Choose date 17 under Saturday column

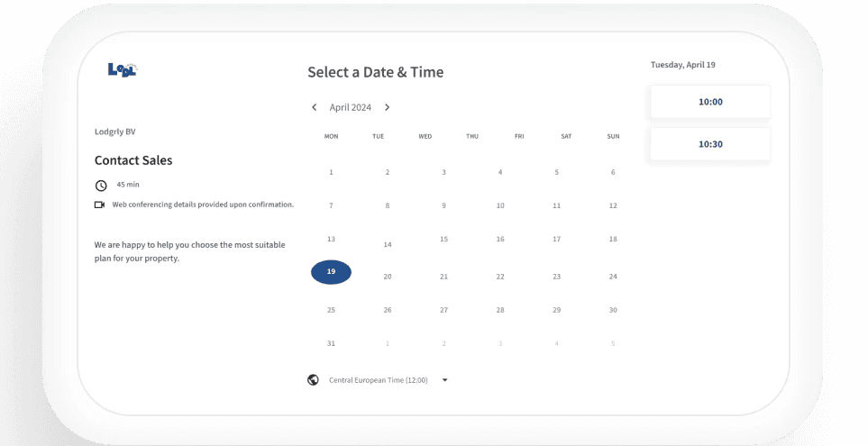[x=556, y=239]
